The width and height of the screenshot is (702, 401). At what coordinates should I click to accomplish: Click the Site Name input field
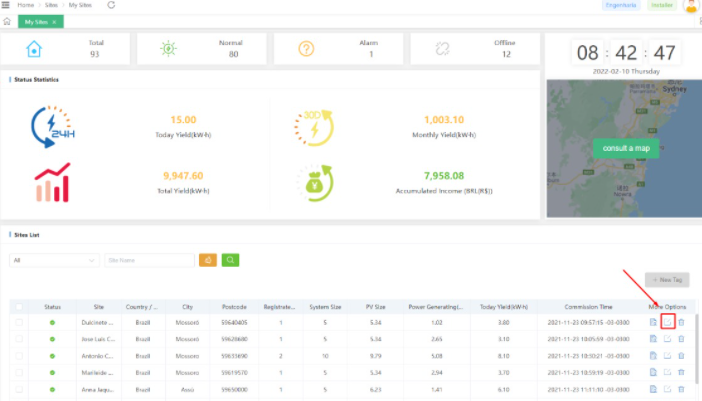[x=149, y=260]
